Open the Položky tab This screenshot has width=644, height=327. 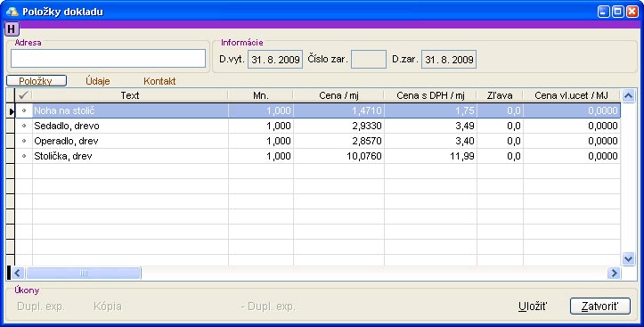point(37,81)
